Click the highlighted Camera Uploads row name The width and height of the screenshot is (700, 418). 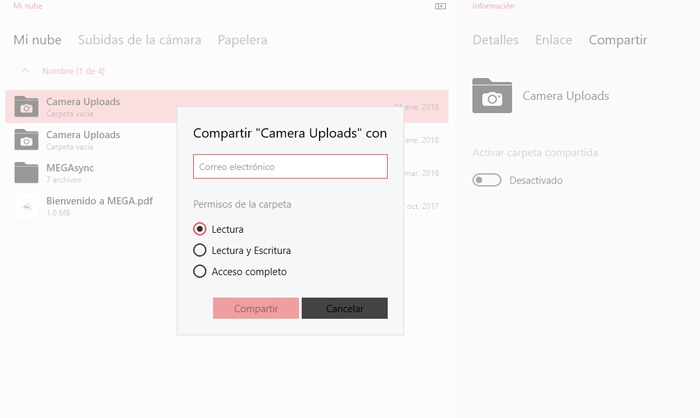(x=83, y=102)
